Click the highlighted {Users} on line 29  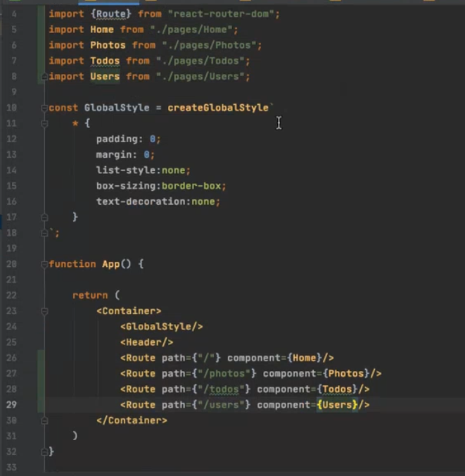click(337, 405)
